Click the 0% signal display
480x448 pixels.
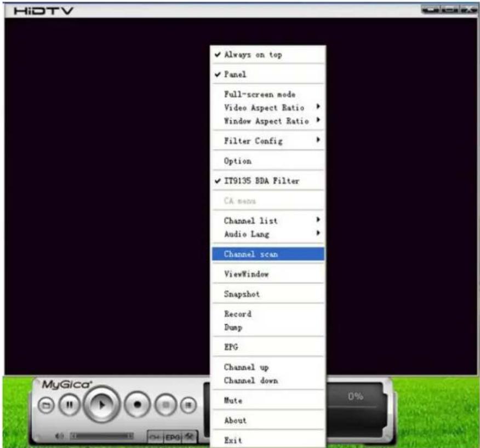[x=356, y=396]
